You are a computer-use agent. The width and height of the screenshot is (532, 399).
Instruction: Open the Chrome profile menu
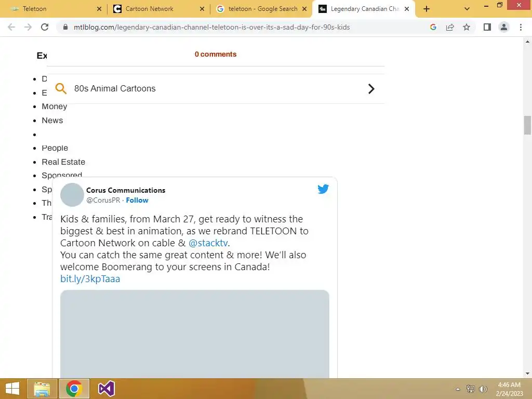tap(504, 27)
